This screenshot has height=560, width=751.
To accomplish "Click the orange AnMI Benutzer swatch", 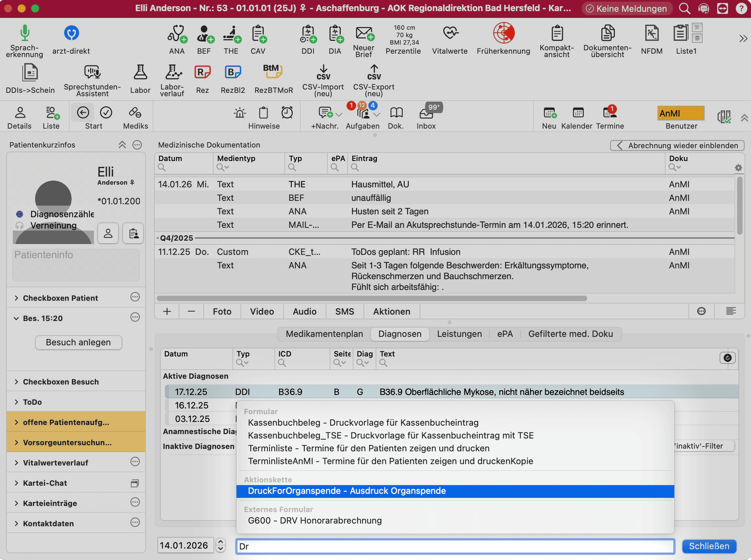I will [680, 113].
